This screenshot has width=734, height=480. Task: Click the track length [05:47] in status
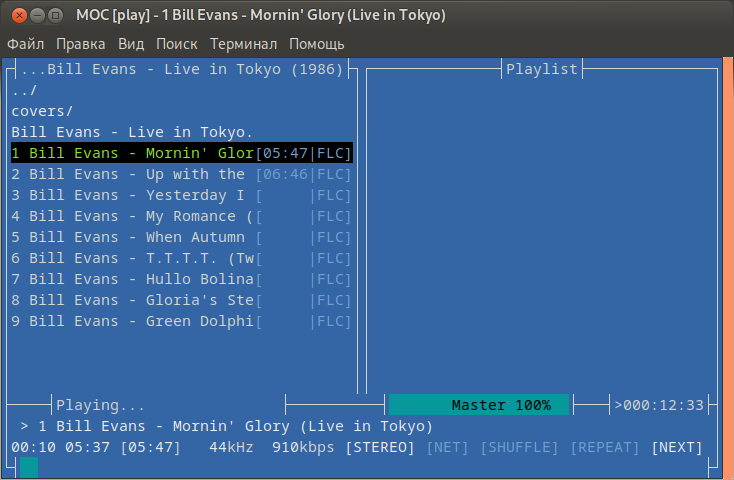[x=150, y=447]
